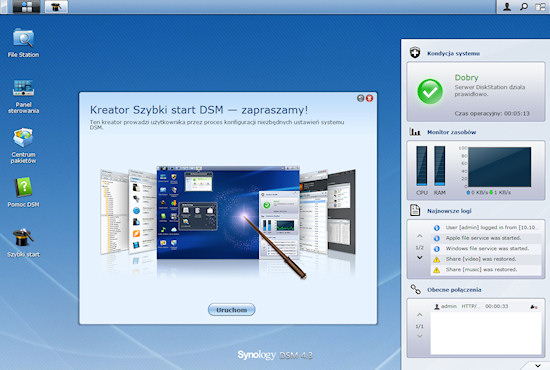Image resolution: width=550 pixels, height=370 pixels.
Task: Open Pomoc DSM help icon
Action: (x=23, y=192)
